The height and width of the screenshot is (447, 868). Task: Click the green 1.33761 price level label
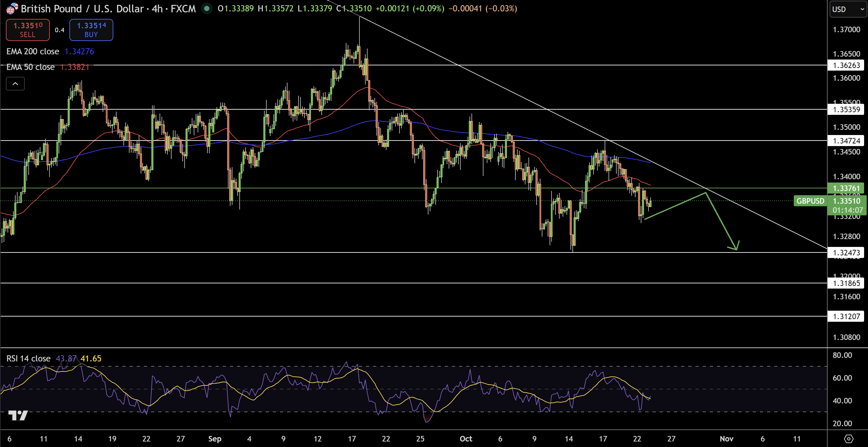click(x=846, y=188)
